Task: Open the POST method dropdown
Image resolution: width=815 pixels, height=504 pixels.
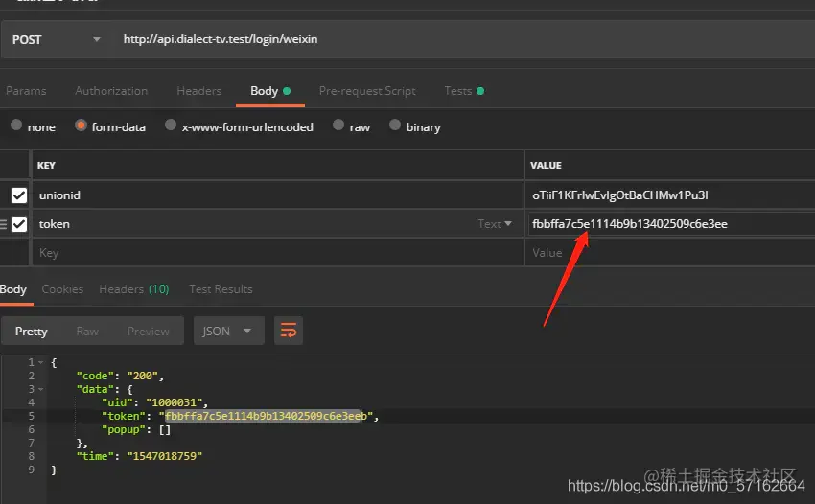Action: (x=57, y=39)
